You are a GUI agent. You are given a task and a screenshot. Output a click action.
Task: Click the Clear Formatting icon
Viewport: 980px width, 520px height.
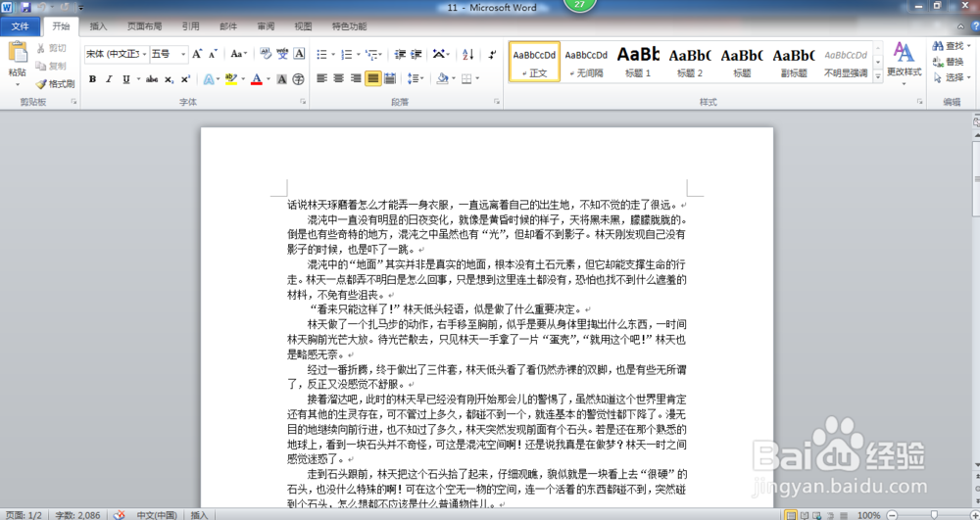pyautogui.click(x=266, y=54)
